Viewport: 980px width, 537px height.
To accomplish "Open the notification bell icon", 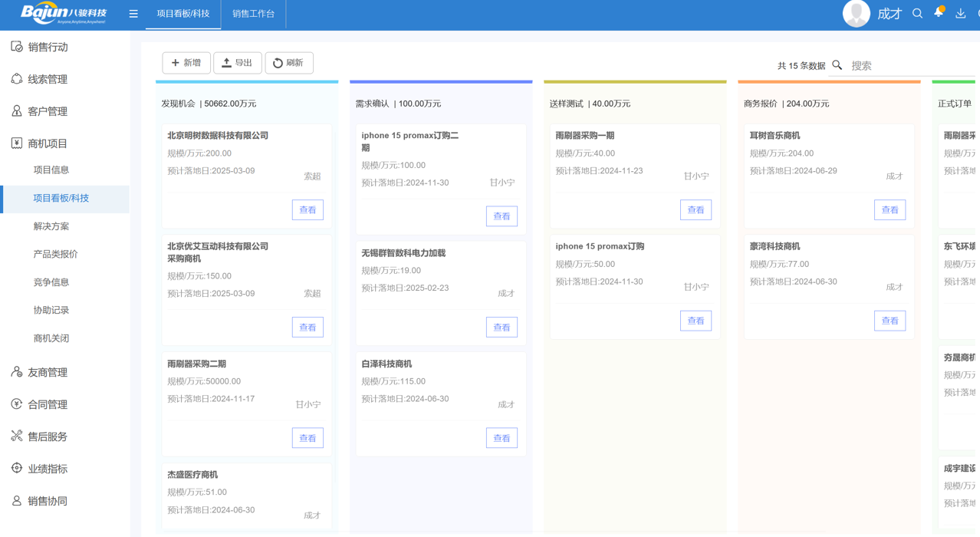I will pos(939,13).
